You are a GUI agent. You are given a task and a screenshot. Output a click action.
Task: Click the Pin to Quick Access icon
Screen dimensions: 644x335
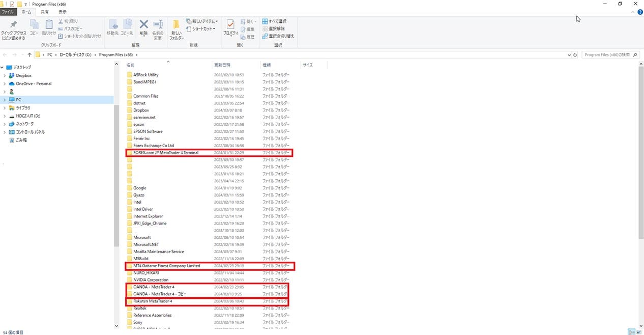[x=14, y=24]
